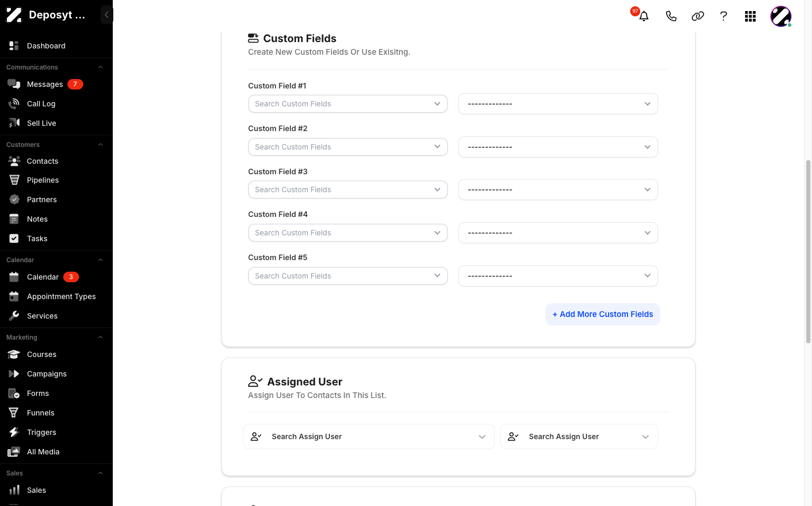
Task: Click the Pipelines funnel icon
Action: [x=14, y=180]
